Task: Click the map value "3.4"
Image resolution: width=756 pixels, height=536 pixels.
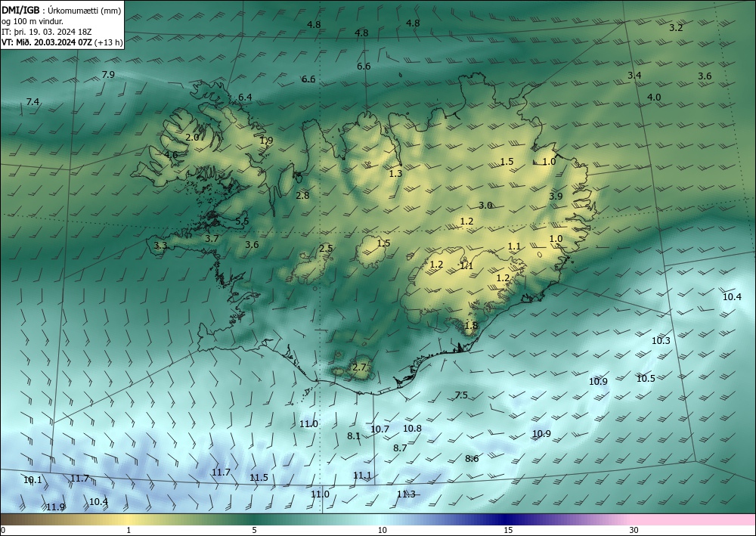Action: [634, 75]
